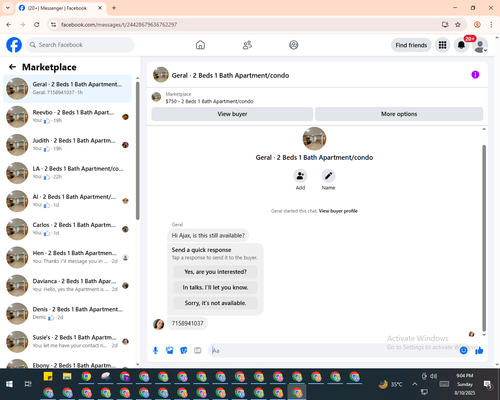The height and width of the screenshot is (400, 500).
Task: Send 'Sorry, it's not available.' response
Action: [215, 303]
